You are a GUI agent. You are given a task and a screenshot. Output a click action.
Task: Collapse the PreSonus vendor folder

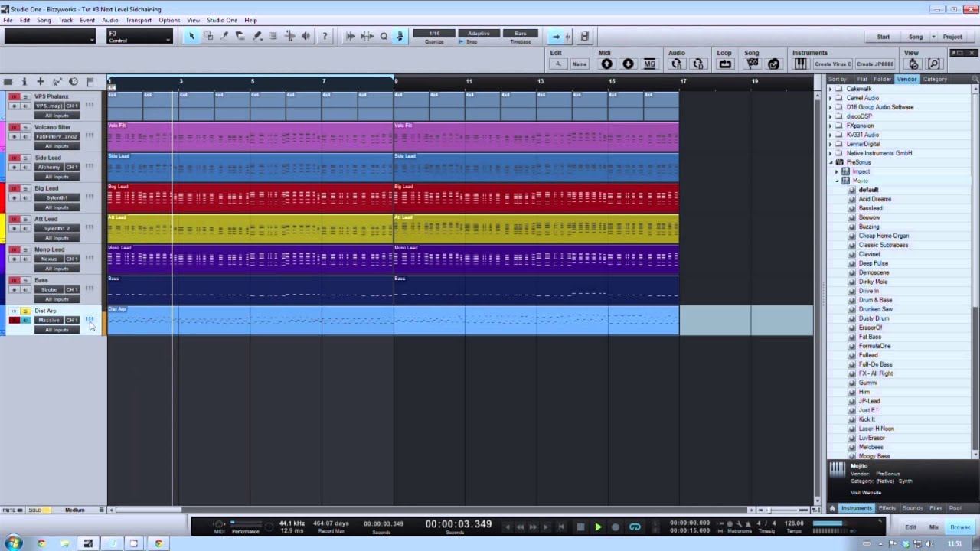(831, 162)
